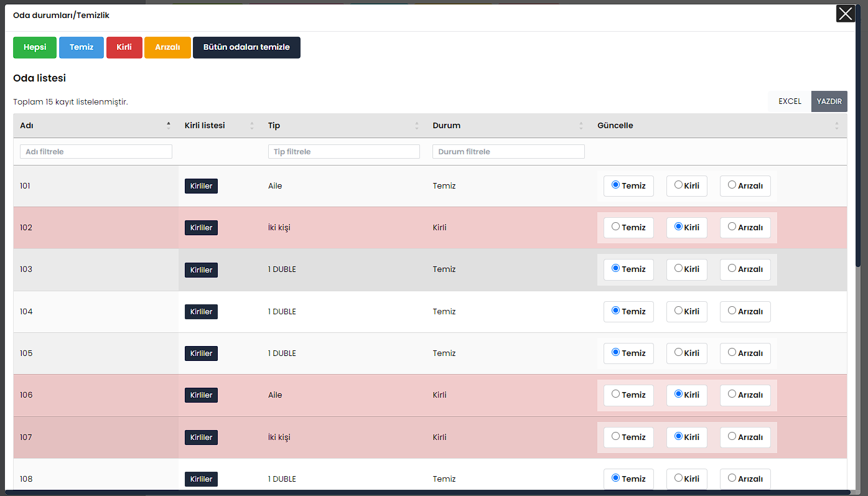This screenshot has height=496, width=868.
Task: Filter rooms by Temiz status
Action: click(x=82, y=47)
